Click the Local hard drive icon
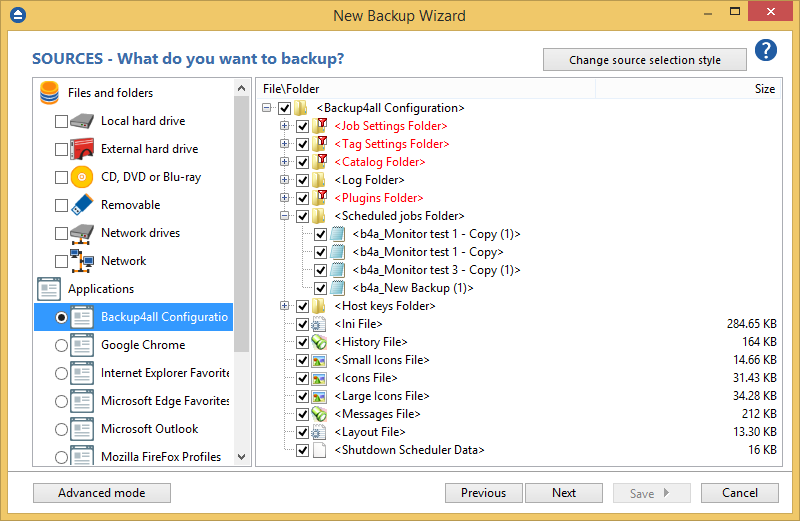Screen dimensions: 800x521 click(x=82, y=121)
